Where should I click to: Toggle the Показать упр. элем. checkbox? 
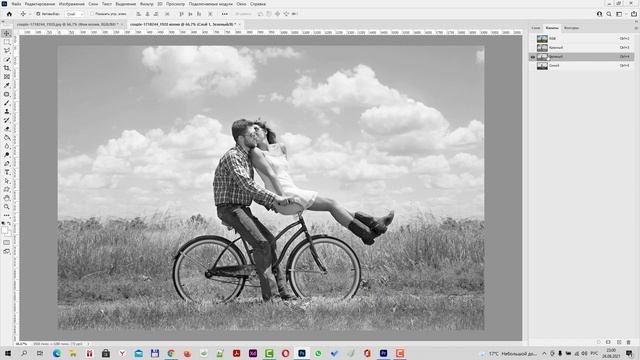coord(92,14)
